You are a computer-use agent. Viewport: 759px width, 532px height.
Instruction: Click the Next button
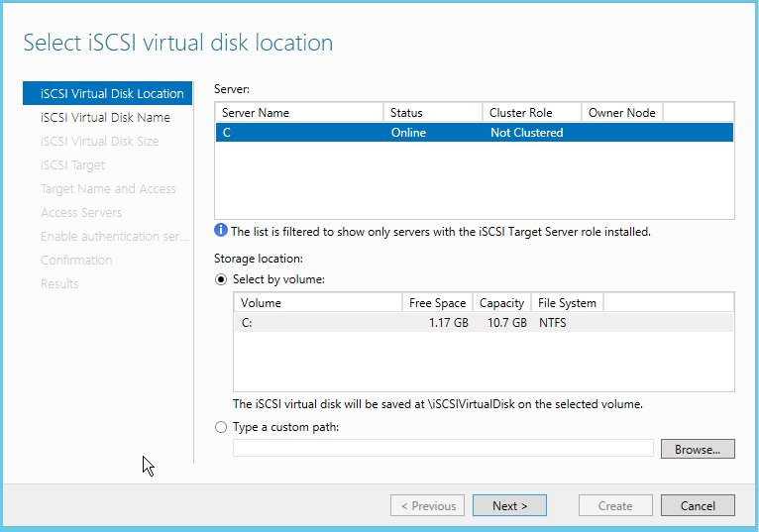pos(509,505)
